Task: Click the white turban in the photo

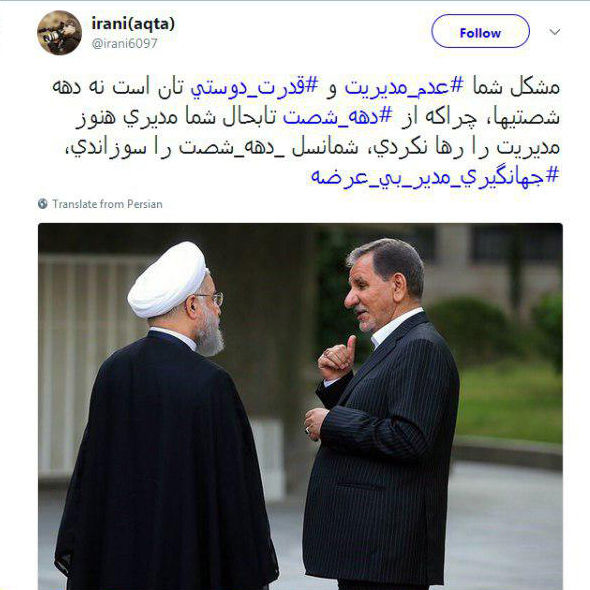Action: [x=167, y=281]
